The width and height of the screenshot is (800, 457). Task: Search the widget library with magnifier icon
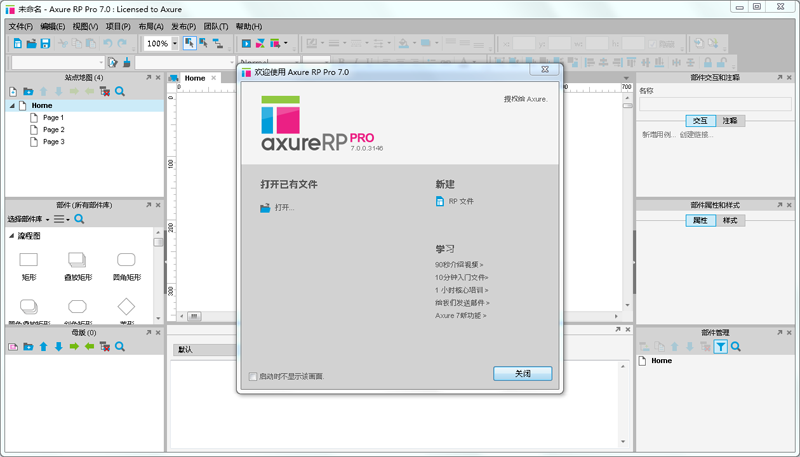pyautogui.click(x=79, y=219)
